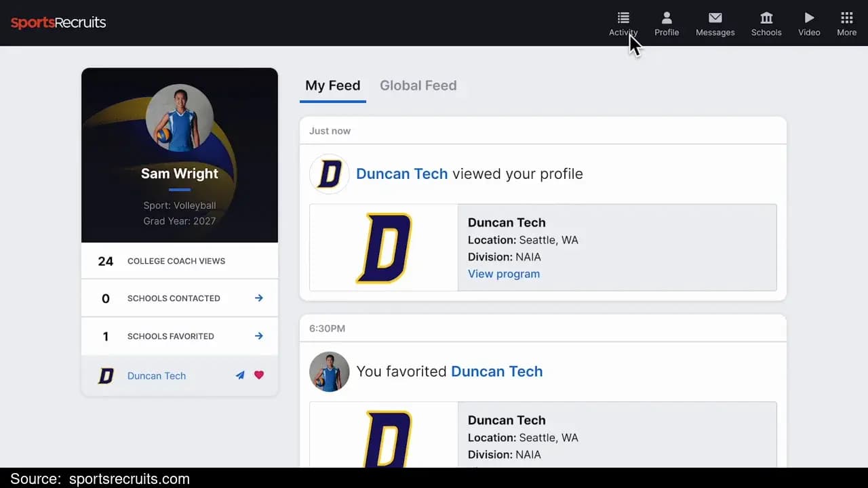Open the Schools building icon
This screenshot has width=868, height=488.
pos(766,18)
